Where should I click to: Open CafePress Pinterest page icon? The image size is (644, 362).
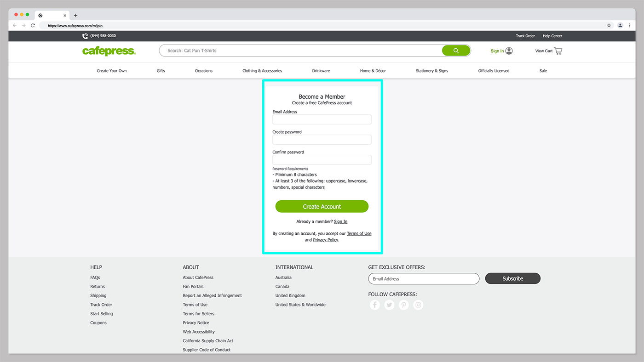coord(404,305)
